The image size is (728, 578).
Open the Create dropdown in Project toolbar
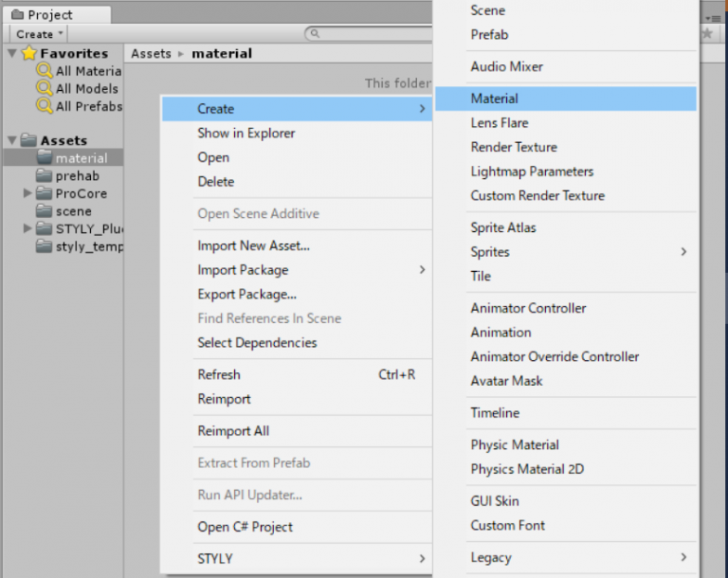[x=39, y=34]
